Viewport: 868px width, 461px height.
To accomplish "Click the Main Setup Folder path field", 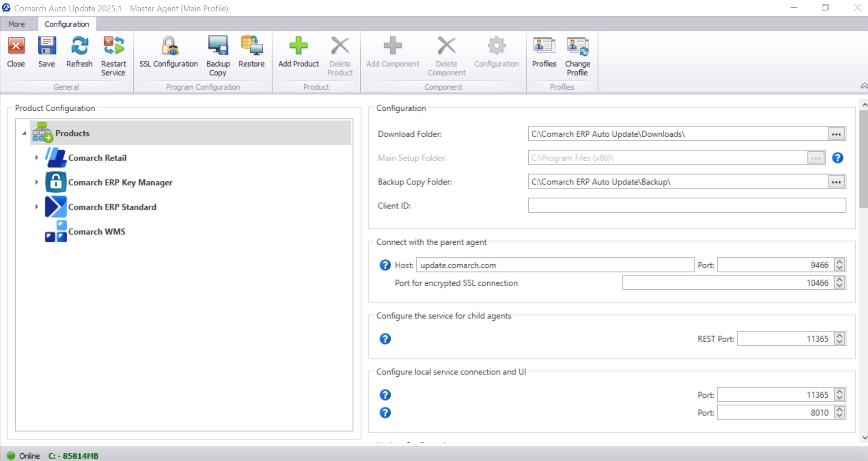I will (x=668, y=158).
